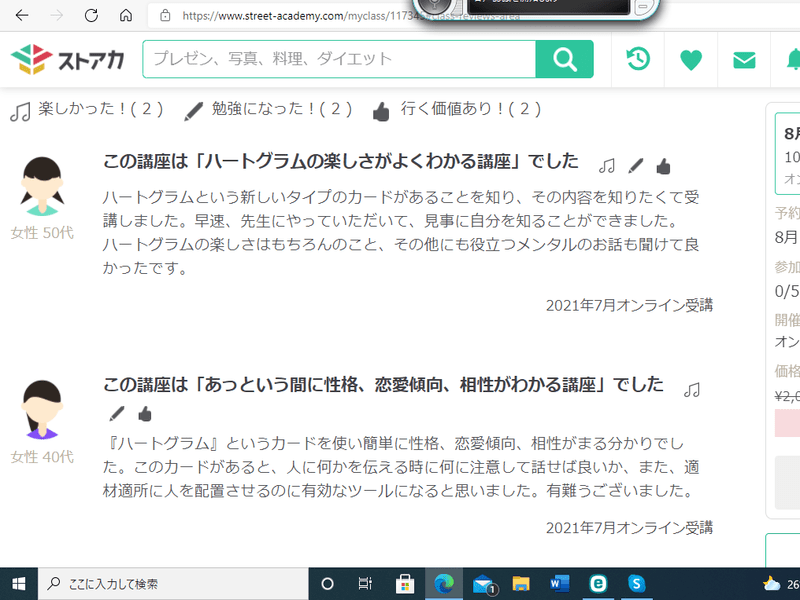Click thumbs-up icon on あっという間に性格 review
This screenshot has width=800, height=600.
point(145,414)
